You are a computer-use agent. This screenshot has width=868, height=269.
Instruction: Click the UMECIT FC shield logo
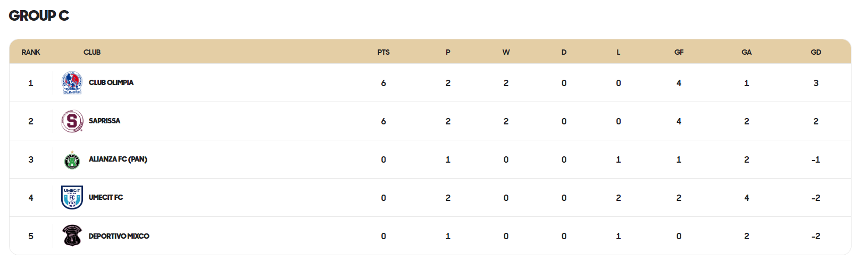click(x=72, y=198)
